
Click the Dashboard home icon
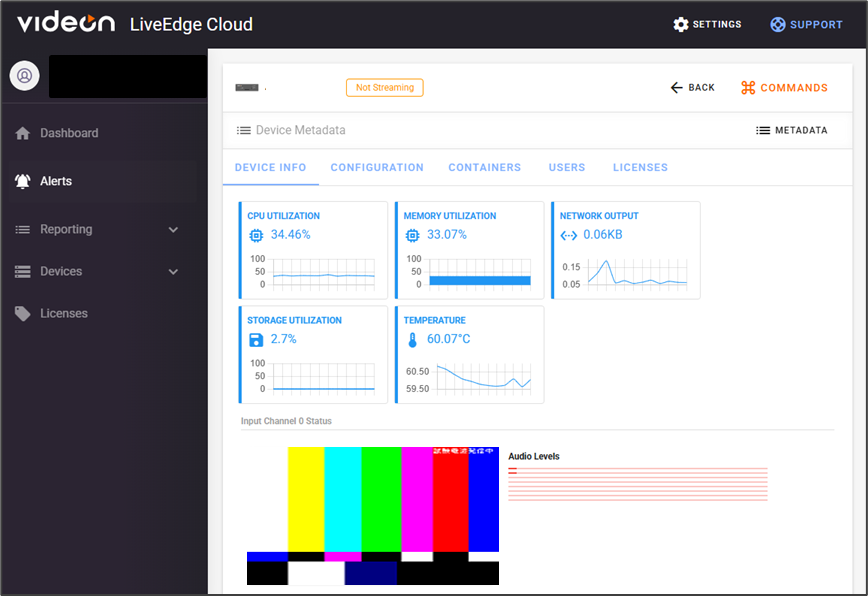tap(23, 133)
